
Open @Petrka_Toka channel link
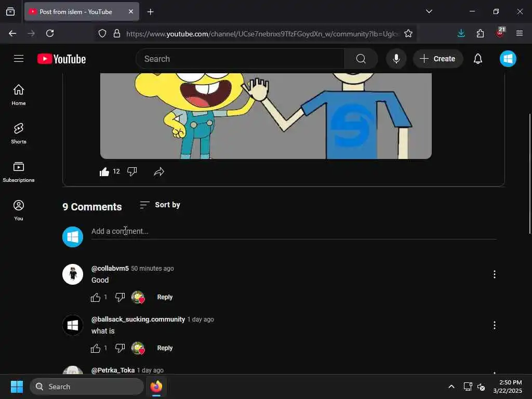coord(113,370)
